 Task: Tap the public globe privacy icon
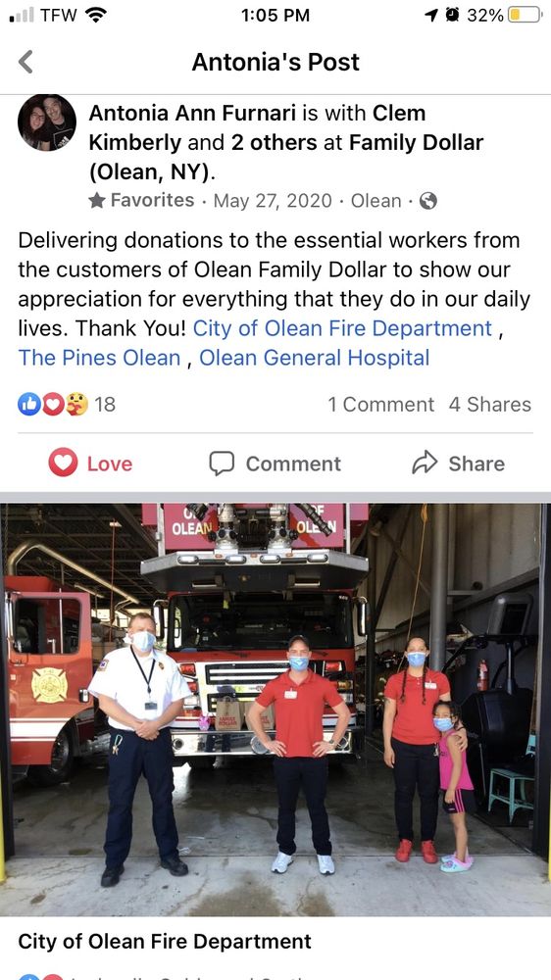pos(428,201)
